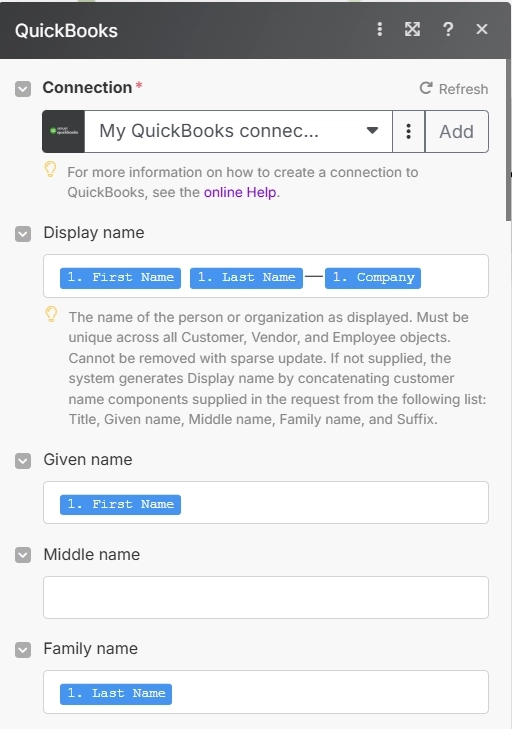Open the QuickBooks help question mark
The image size is (512, 729).
point(448,29)
